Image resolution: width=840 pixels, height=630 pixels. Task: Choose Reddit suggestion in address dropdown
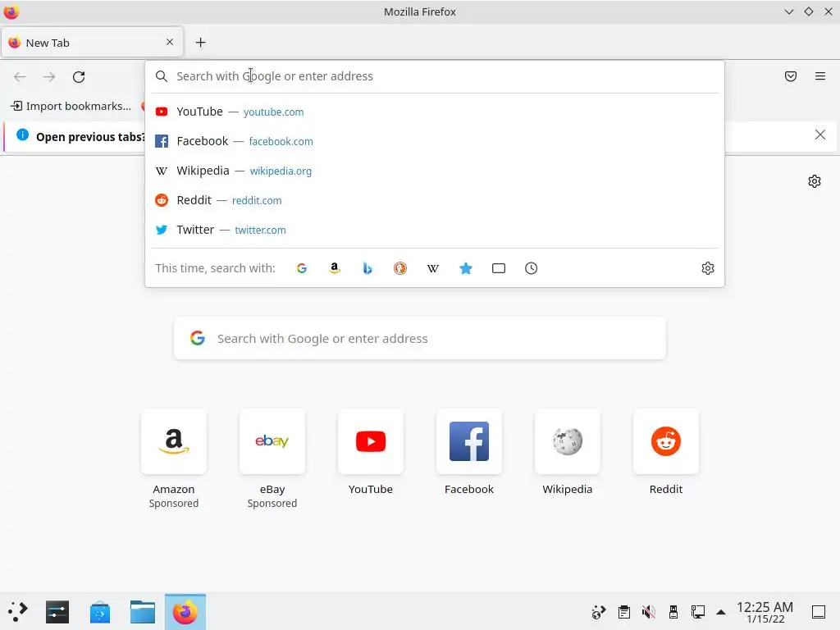(x=435, y=200)
